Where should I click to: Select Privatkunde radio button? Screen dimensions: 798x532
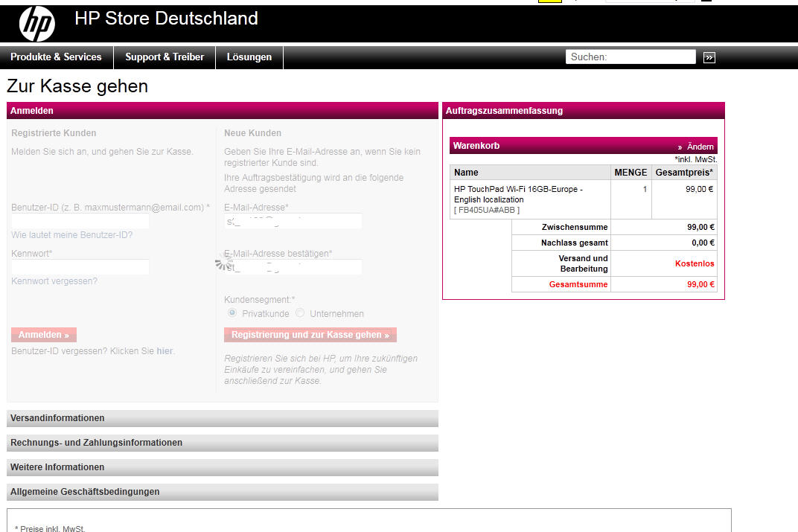point(232,313)
